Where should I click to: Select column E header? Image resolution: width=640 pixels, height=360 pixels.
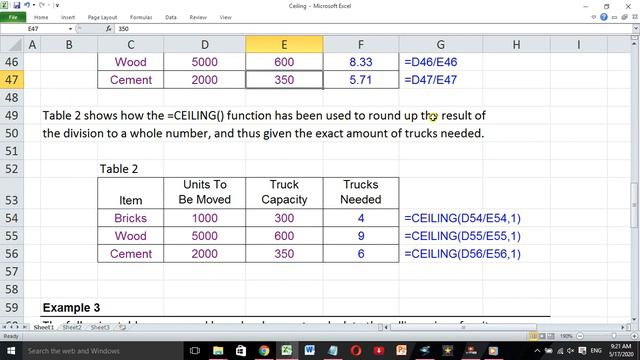coord(284,44)
